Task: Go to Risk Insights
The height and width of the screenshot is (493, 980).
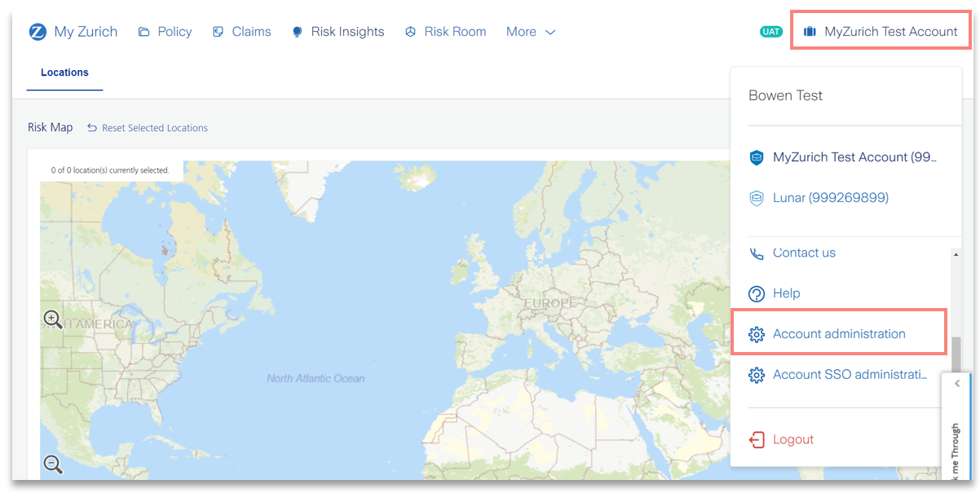Action: [x=338, y=32]
